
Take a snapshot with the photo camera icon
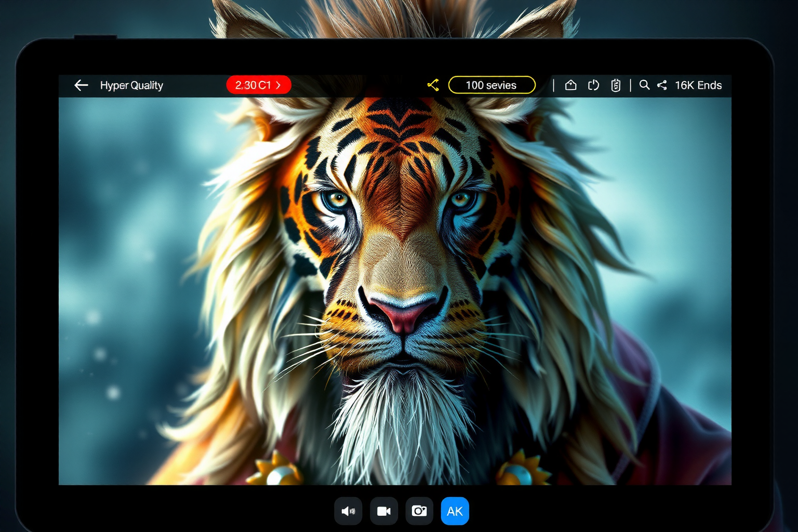tap(419, 511)
